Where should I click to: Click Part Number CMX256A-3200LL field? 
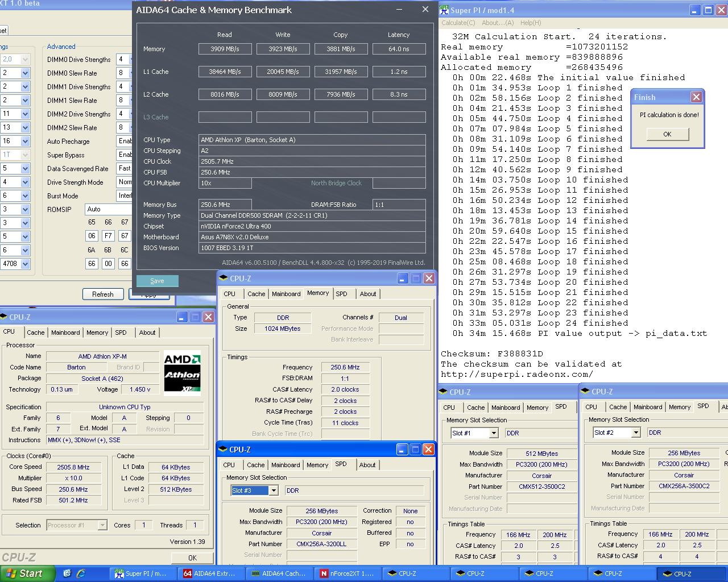coord(321,544)
